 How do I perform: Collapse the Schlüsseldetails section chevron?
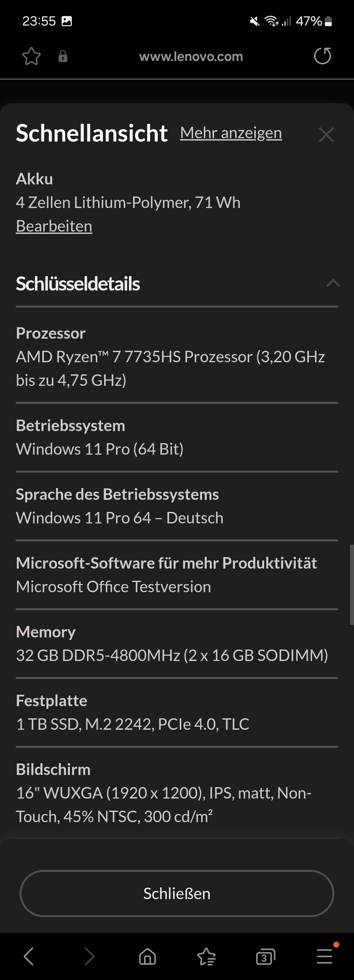pos(333,283)
